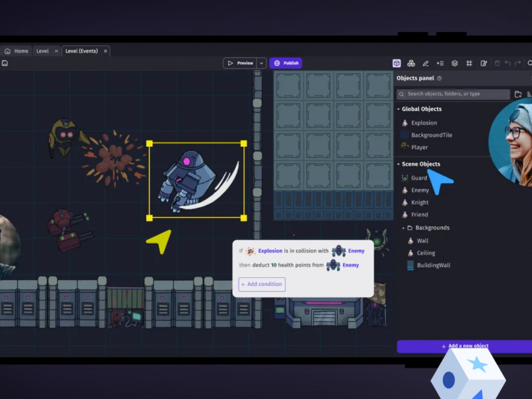Screen dimensions: 532x399
Task: Collapse the Global Objects section
Action: pyautogui.click(x=398, y=109)
